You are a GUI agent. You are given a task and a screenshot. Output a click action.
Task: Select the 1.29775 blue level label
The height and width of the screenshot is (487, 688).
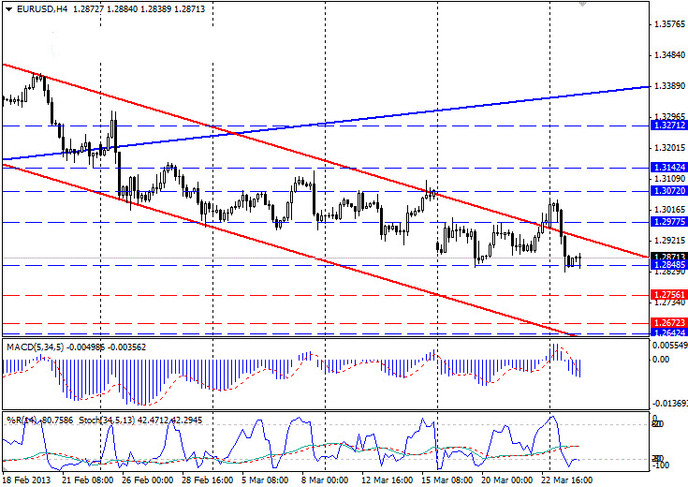point(669,222)
